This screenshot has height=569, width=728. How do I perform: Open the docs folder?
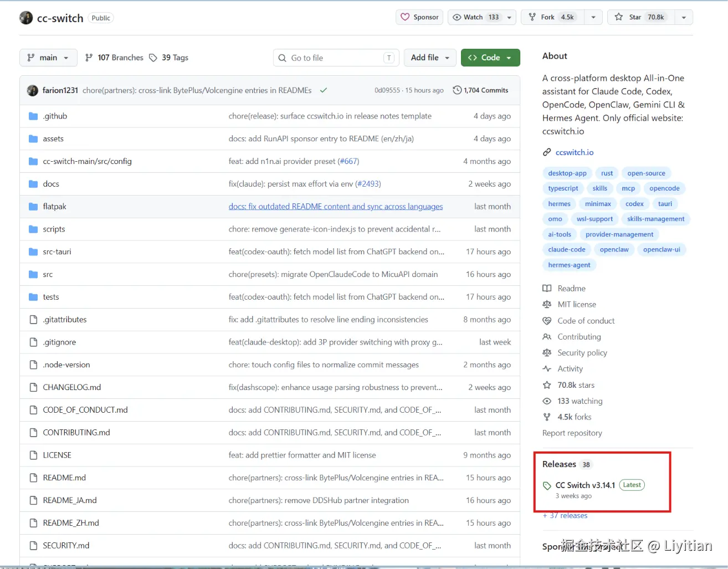point(51,184)
